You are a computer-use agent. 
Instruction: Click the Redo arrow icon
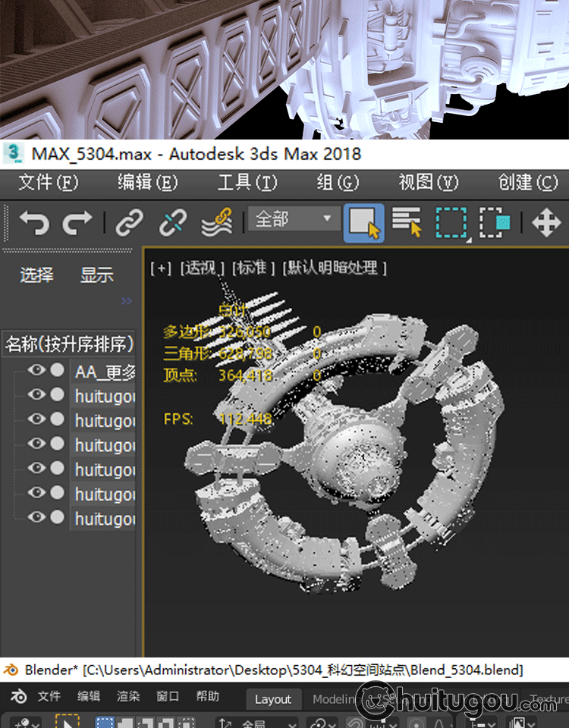pyautogui.click(x=77, y=222)
